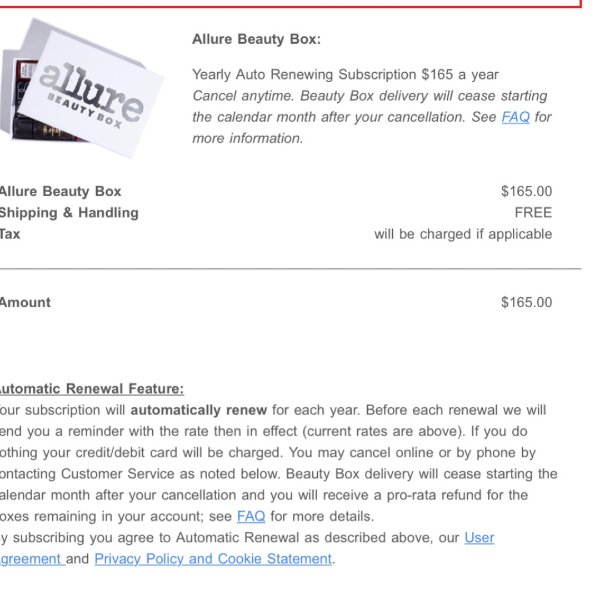Screen dimensions: 600x600
Task: Click the $165.00 price beside Allure Beauty Box
Action: pos(527,191)
